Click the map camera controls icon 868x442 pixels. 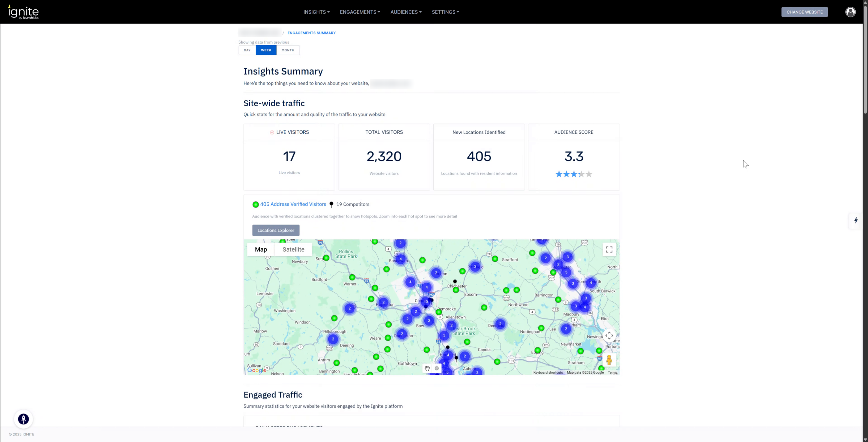(609, 336)
